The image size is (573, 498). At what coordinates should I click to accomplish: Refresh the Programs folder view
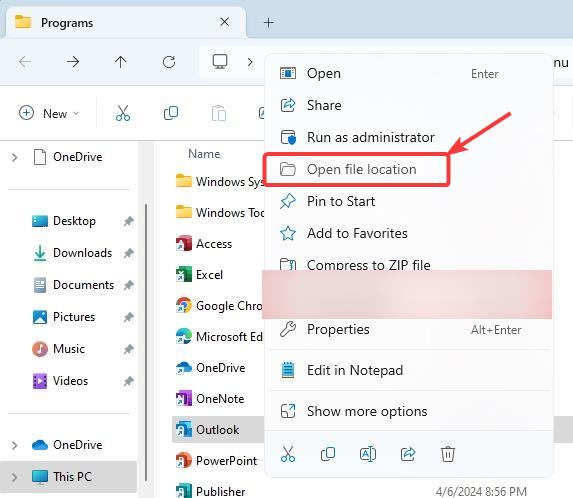169,62
